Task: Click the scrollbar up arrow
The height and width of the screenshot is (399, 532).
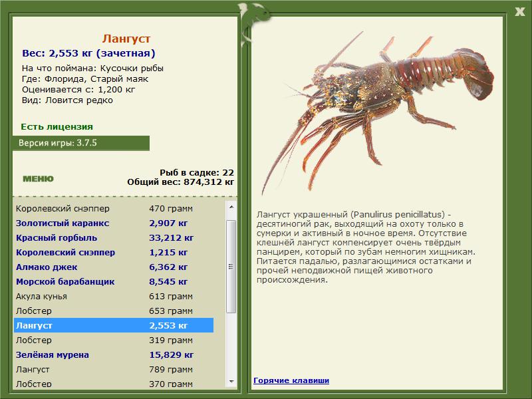Action: (231, 207)
